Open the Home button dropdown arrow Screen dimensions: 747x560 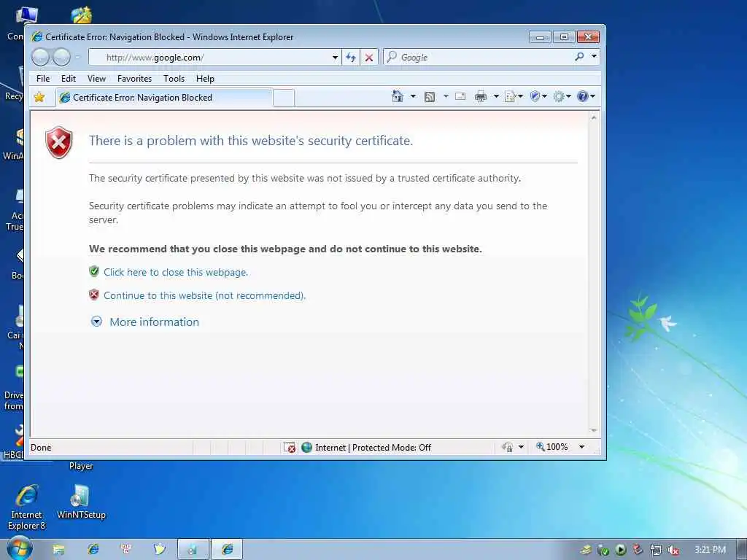click(413, 97)
